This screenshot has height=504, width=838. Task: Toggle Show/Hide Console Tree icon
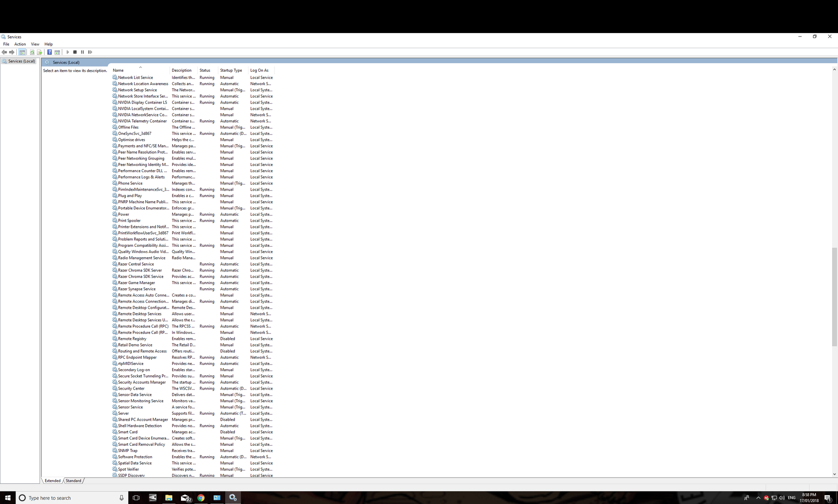click(22, 52)
